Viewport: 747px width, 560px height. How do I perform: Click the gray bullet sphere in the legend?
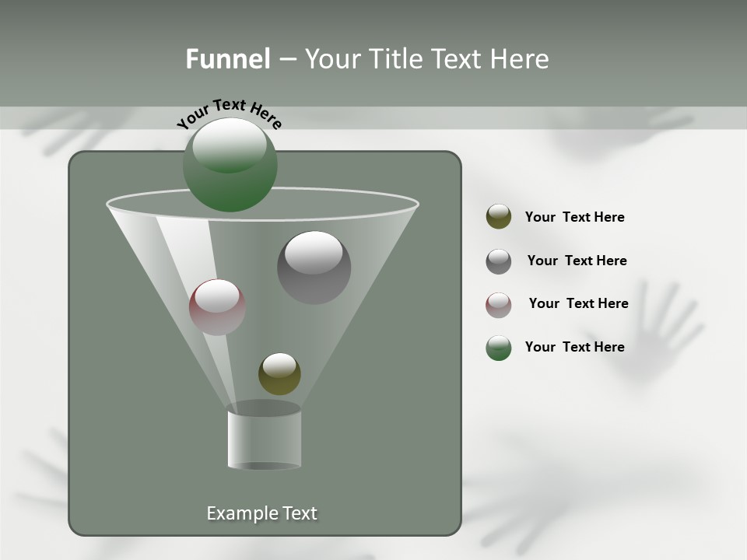[497, 261]
